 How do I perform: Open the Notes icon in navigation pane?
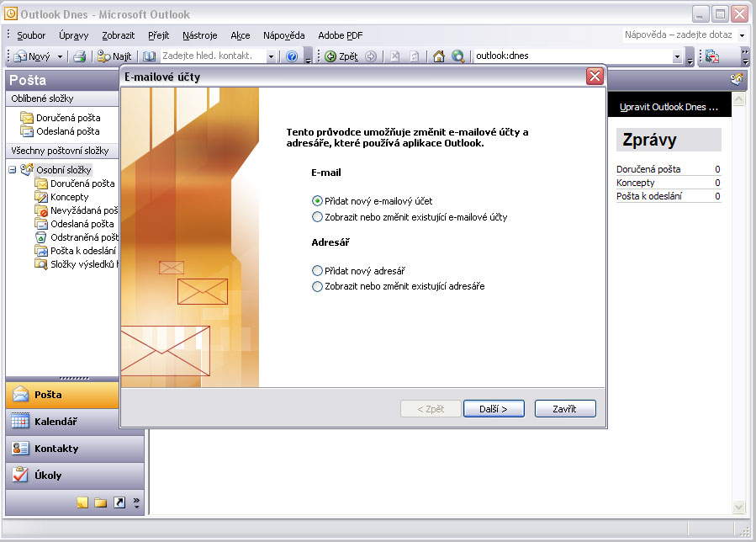[82, 502]
